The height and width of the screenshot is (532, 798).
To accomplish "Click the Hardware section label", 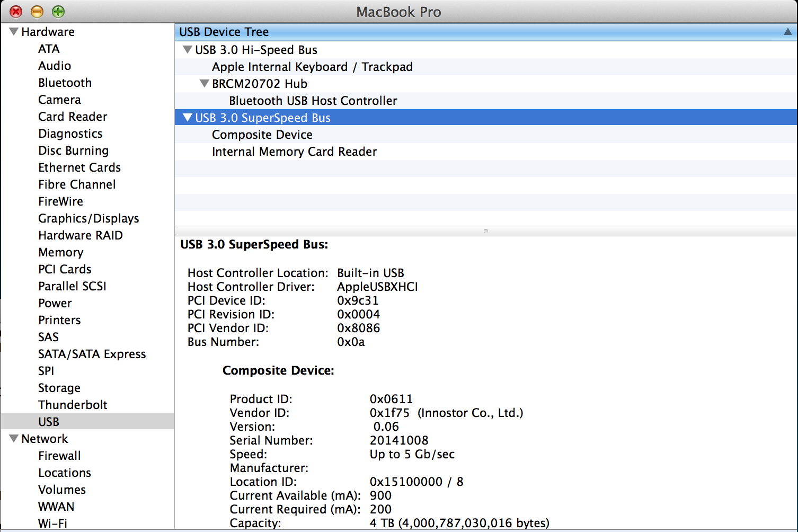I will 48,32.
